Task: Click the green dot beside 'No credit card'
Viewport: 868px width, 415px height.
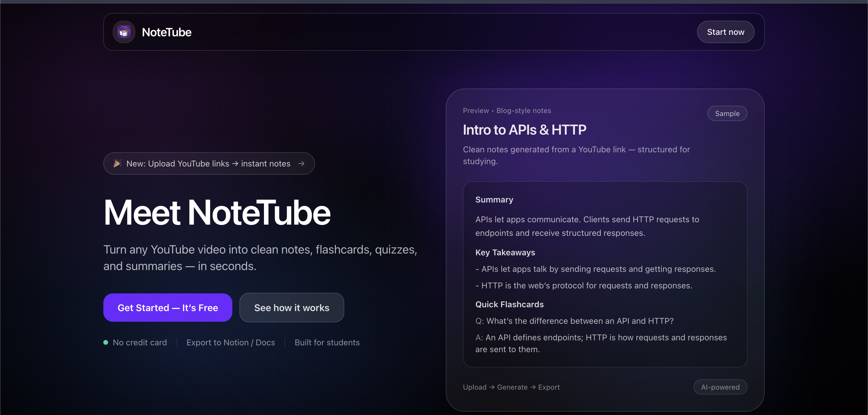Action: pyautogui.click(x=106, y=343)
